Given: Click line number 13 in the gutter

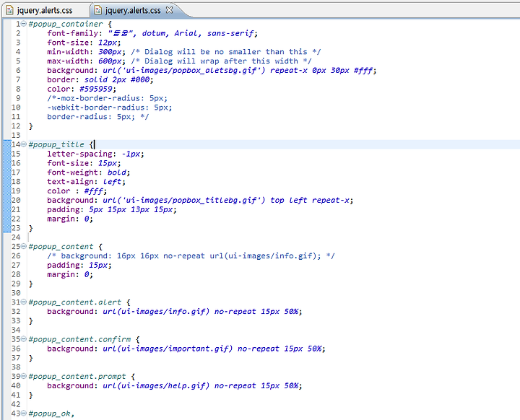Looking at the screenshot, I should click(x=16, y=136).
